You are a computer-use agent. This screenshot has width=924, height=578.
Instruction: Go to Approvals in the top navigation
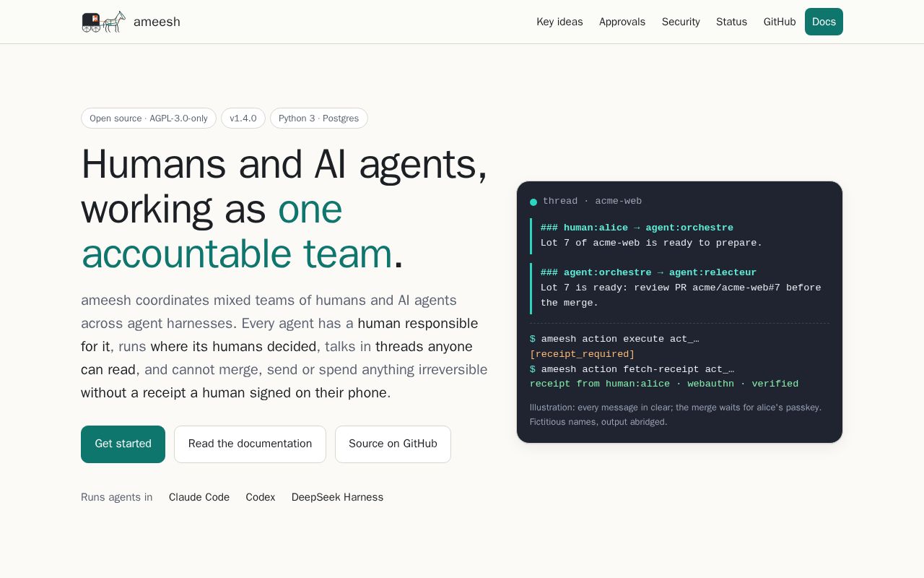pos(622,22)
